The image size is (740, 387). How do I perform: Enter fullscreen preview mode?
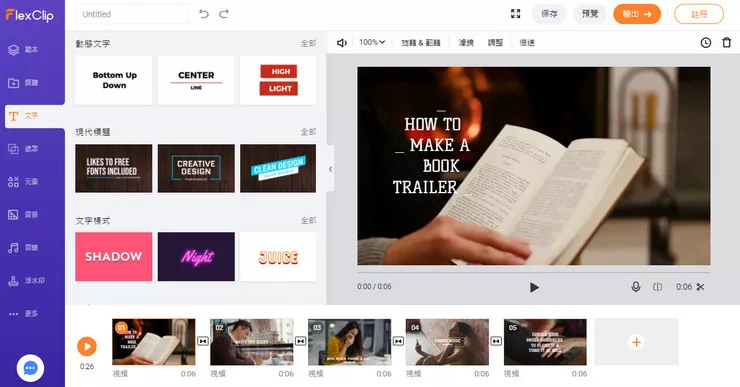pyautogui.click(x=515, y=14)
